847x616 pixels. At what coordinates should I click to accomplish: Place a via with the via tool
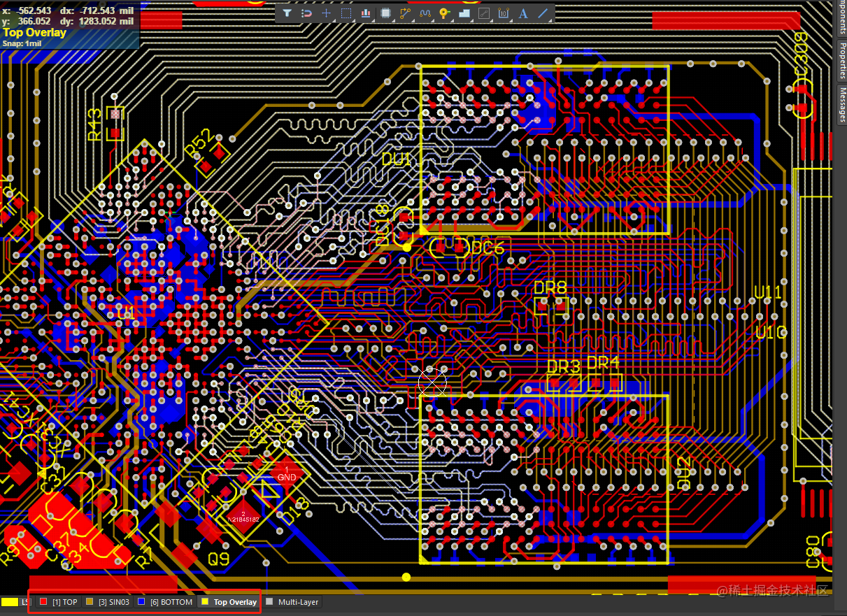445,13
